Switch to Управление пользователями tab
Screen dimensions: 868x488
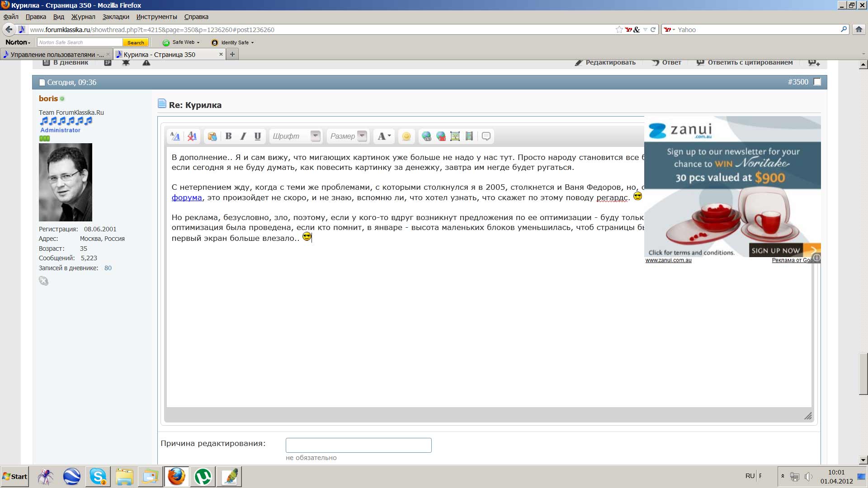point(57,54)
